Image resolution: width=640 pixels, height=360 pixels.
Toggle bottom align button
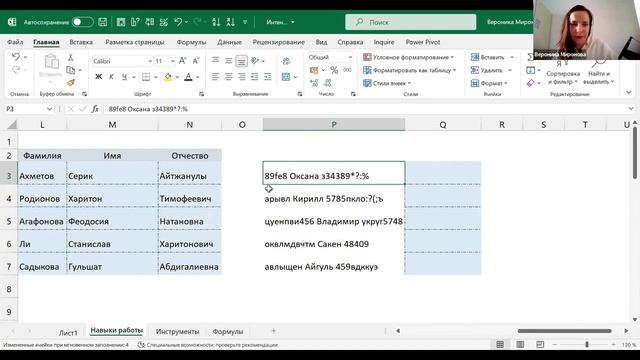242,61
